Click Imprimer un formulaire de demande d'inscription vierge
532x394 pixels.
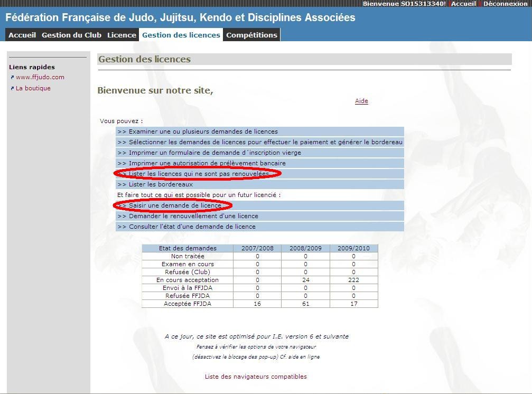[214, 153]
